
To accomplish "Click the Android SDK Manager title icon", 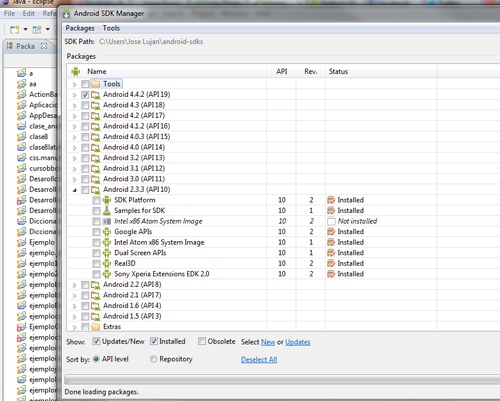I will coord(67,14).
